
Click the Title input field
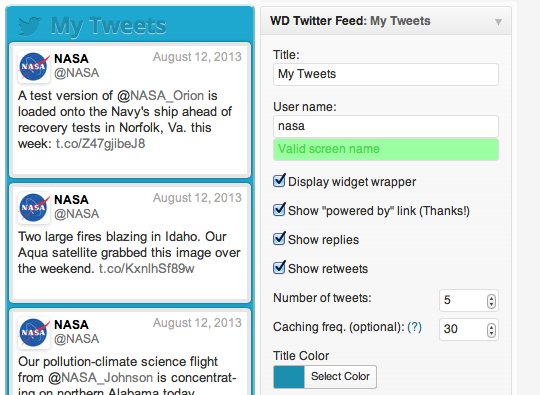[386, 74]
